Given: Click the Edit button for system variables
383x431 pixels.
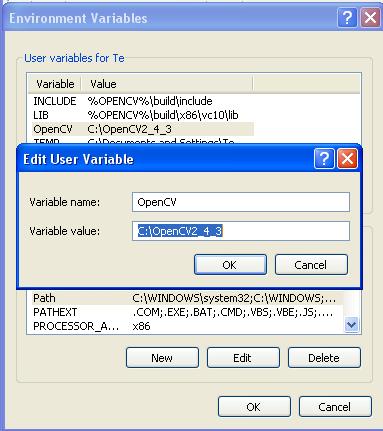Looking at the screenshot, I should click(x=243, y=358).
